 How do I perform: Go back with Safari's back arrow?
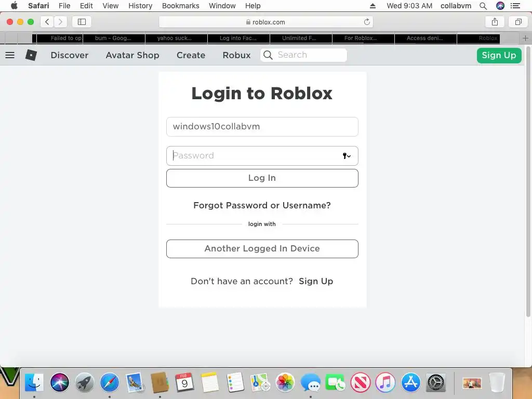[x=47, y=22]
